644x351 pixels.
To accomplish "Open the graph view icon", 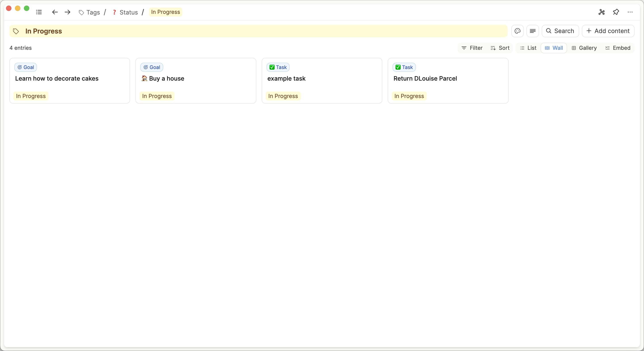I will (602, 12).
